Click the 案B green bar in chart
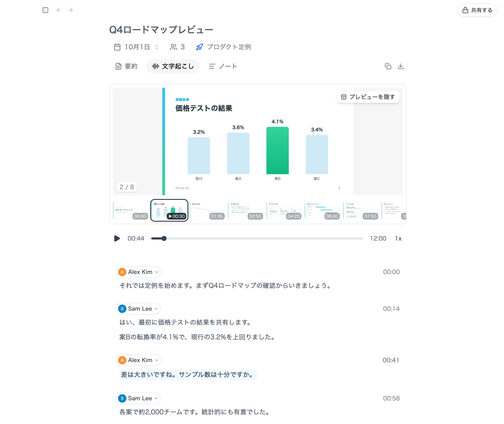The width and height of the screenshot is (504, 424). (x=277, y=150)
